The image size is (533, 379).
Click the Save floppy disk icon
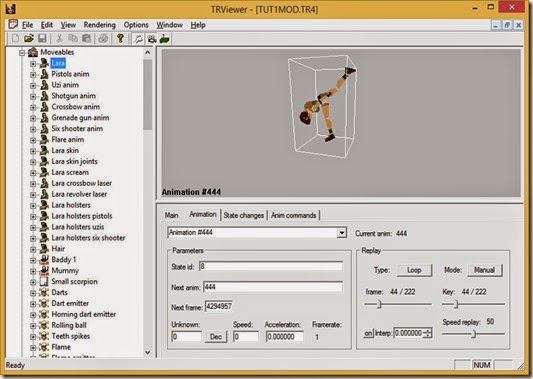[x=42, y=38]
